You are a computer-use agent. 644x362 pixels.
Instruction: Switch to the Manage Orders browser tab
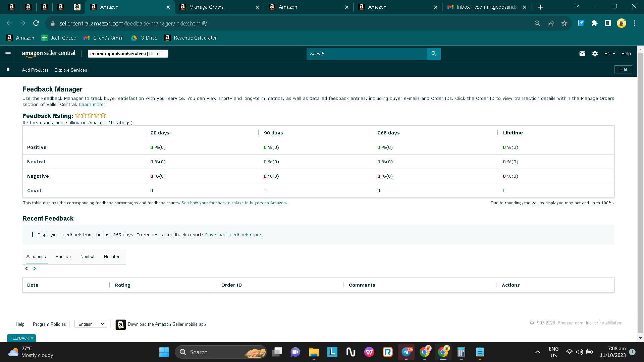tap(219, 7)
